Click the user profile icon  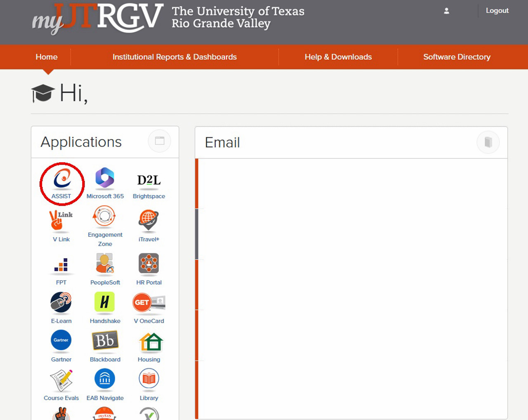pyautogui.click(x=446, y=11)
